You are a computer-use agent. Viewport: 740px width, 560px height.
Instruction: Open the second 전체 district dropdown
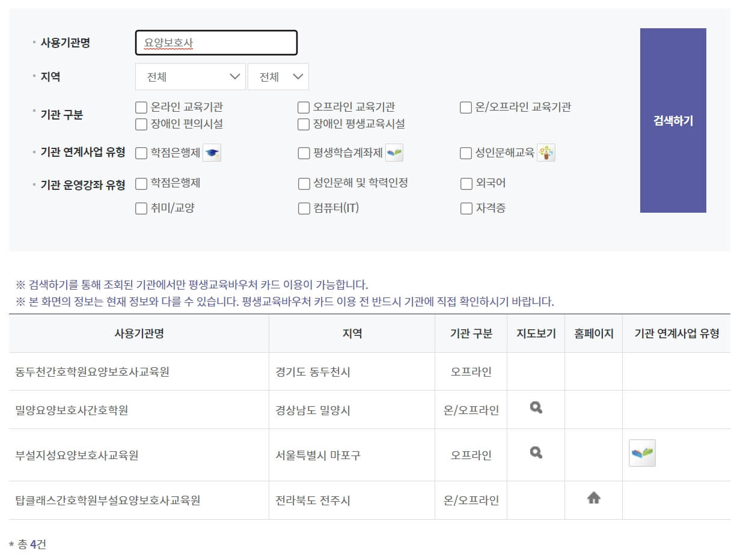278,76
